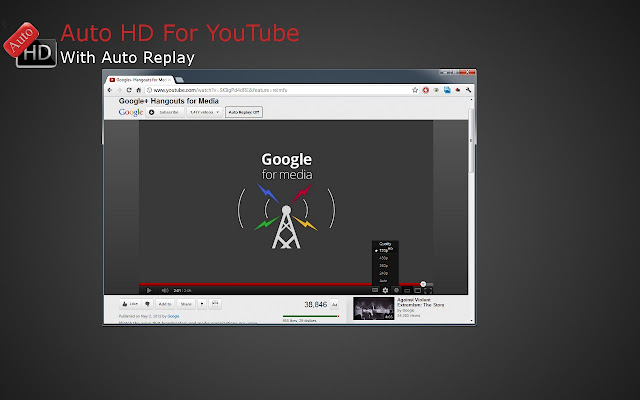Open Against Violent Extremism video thumbnail

click(373, 308)
